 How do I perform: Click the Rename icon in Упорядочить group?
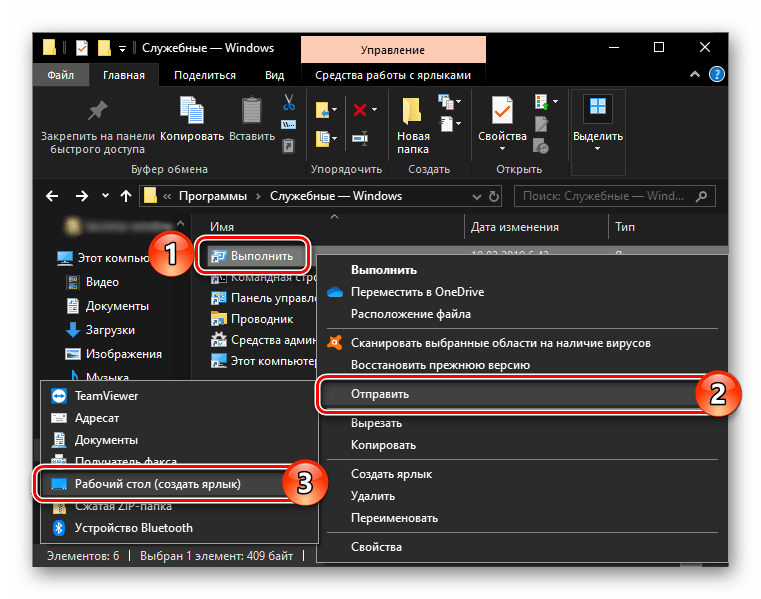pos(360,138)
